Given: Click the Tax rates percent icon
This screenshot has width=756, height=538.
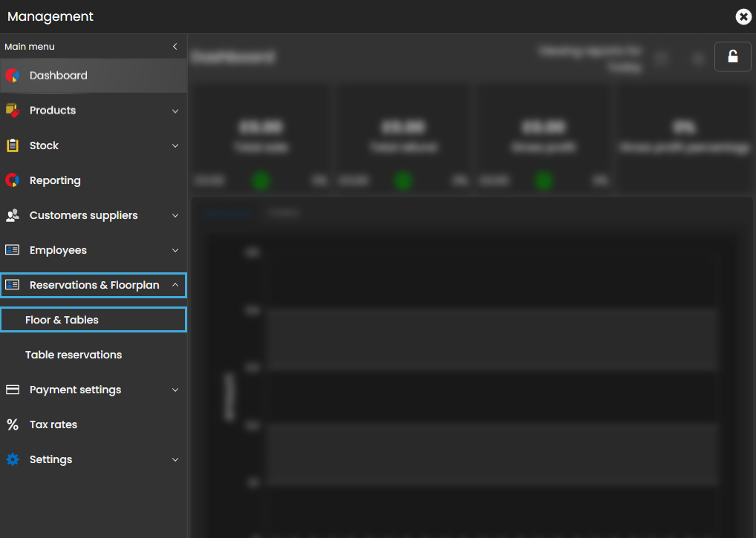Looking at the screenshot, I should [12, 424].
